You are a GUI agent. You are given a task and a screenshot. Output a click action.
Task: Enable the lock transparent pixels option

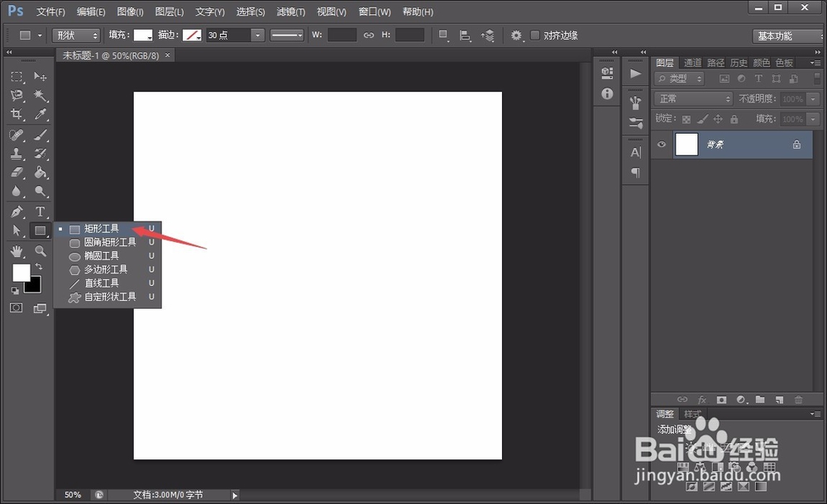pos(687,118)
